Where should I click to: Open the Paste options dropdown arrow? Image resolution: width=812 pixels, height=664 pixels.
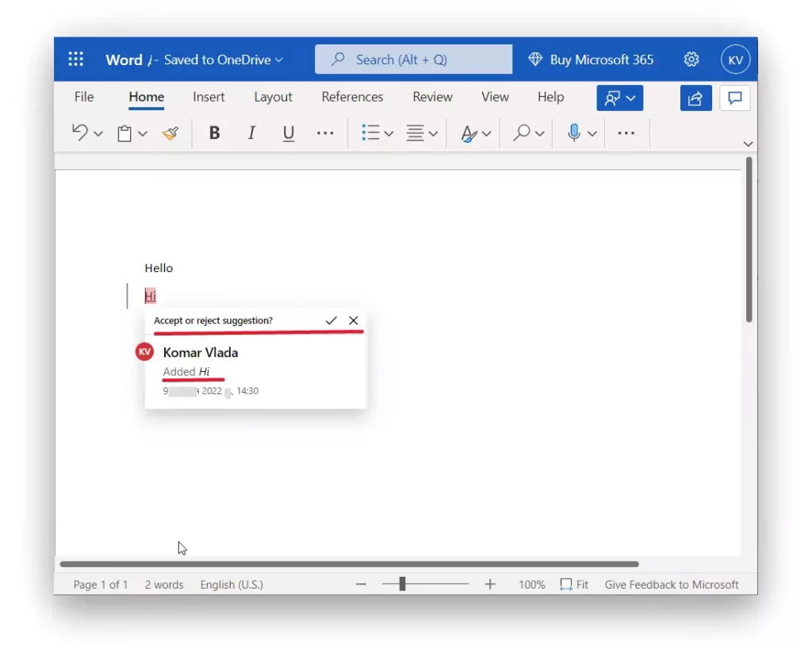(x=143, y=133)
